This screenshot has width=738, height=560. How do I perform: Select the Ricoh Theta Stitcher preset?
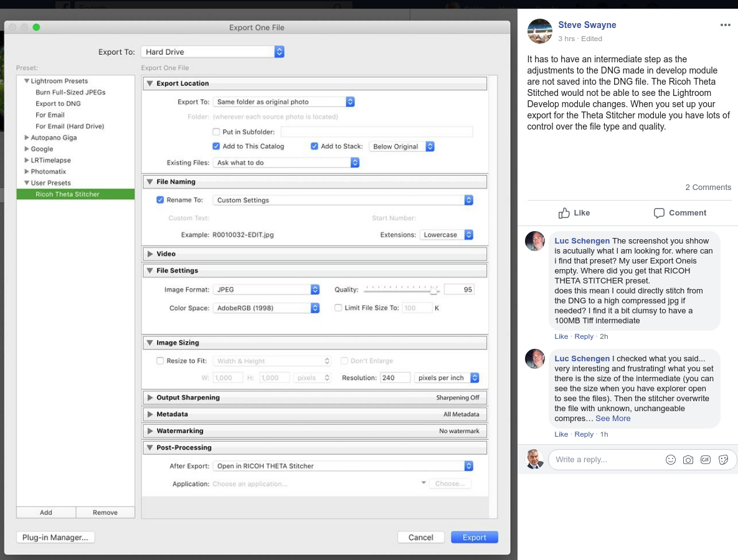(x=75, y=194)
